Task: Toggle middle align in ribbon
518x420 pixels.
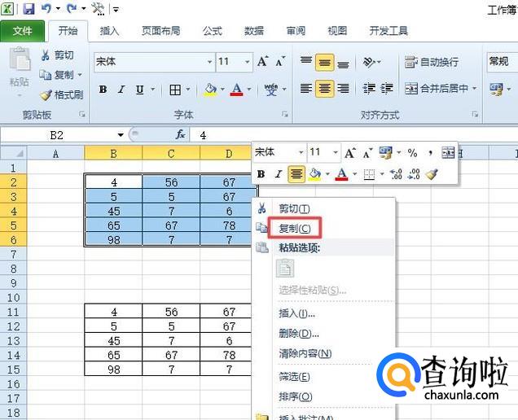Action: (x=324, y=63)
